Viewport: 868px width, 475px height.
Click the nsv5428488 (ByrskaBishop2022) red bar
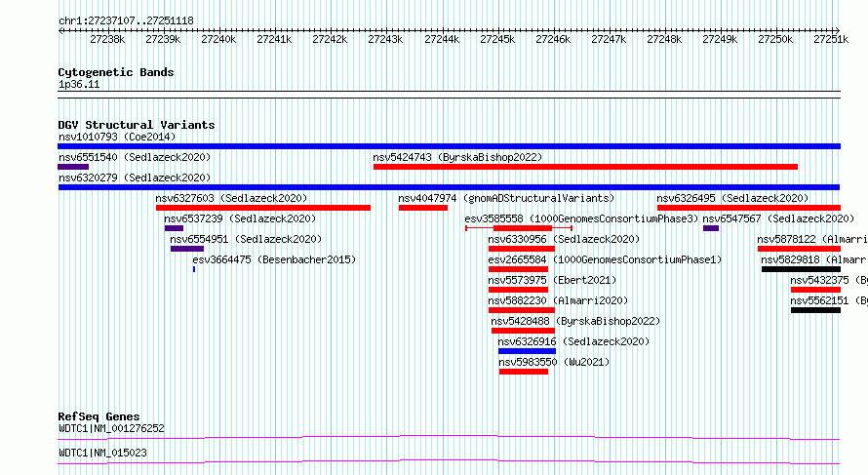523,331
